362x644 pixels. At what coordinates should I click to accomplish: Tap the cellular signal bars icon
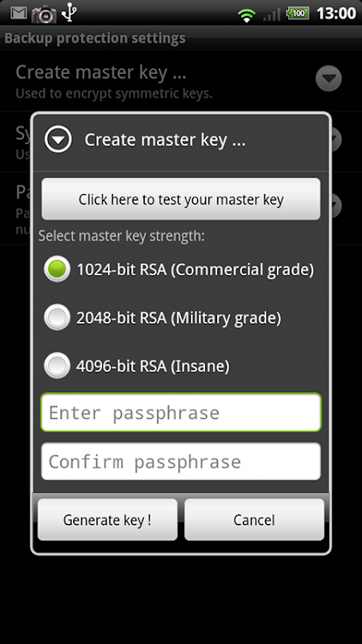pos(272,14)
